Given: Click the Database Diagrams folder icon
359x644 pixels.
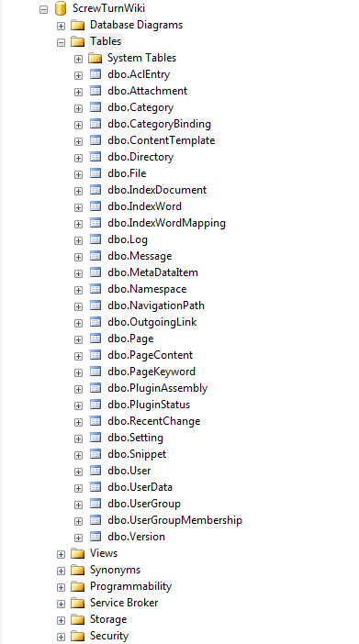Looking at the screenshot, I should pyautogui.click(x=78, y=26).
